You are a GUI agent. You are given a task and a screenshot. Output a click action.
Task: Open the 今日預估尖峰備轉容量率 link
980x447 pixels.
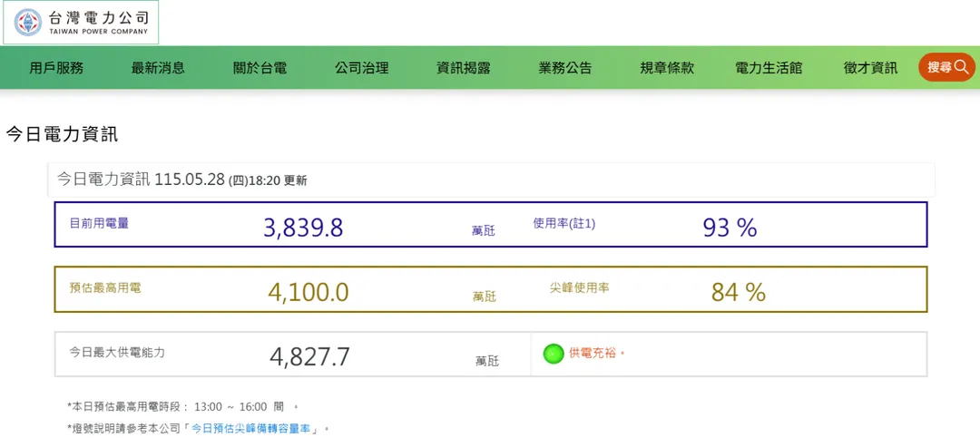pos(252,429)
